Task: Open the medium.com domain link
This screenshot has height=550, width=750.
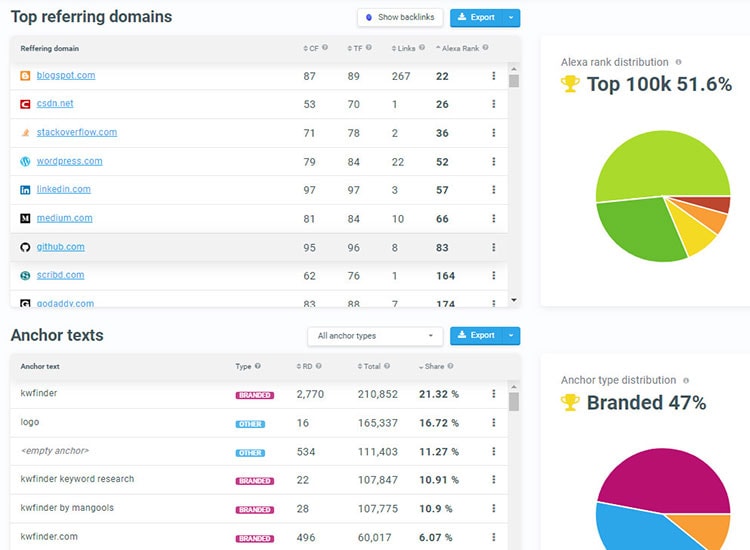Action: coord(65,218)
